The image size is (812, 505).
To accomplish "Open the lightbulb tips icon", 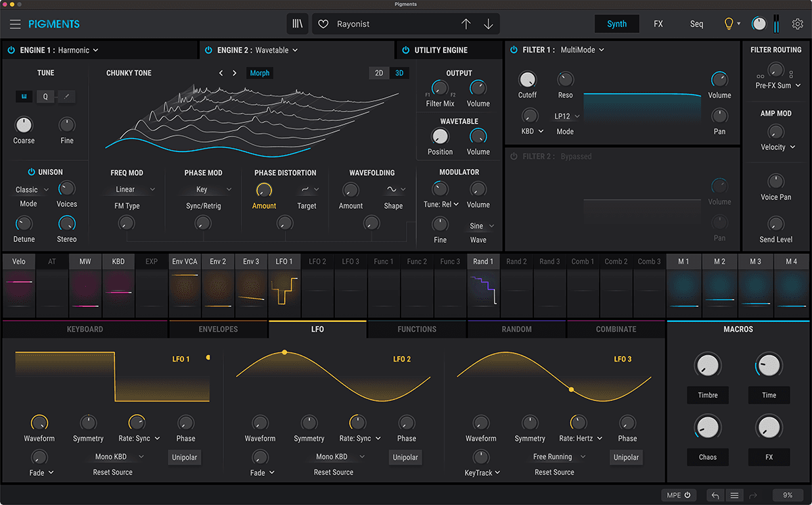I will click(x=729, y=24).
